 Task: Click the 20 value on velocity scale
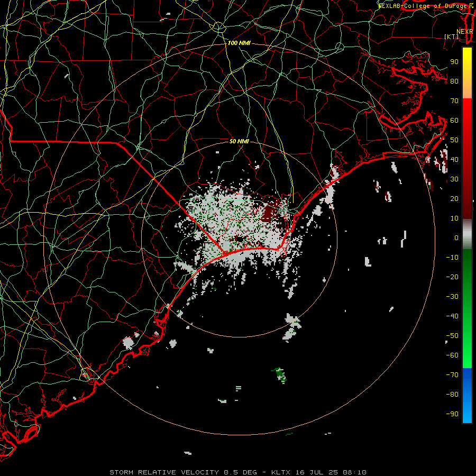[454, 199]
